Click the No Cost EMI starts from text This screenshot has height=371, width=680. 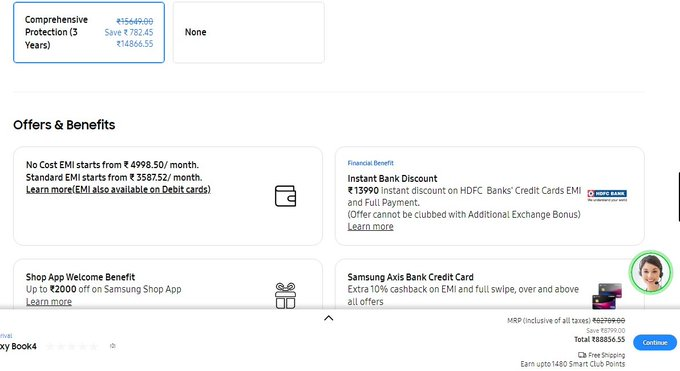(x=112, y=165)
